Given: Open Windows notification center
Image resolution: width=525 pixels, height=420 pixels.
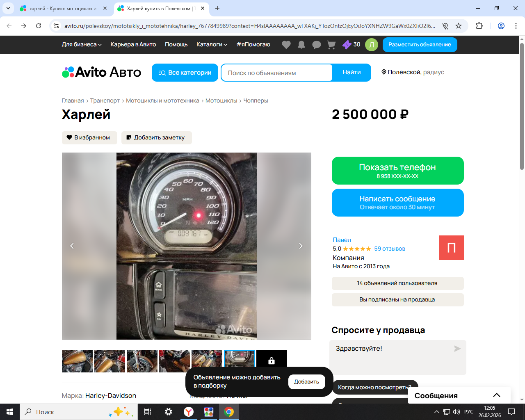Looking at the screenshot, I should [511, 412].
